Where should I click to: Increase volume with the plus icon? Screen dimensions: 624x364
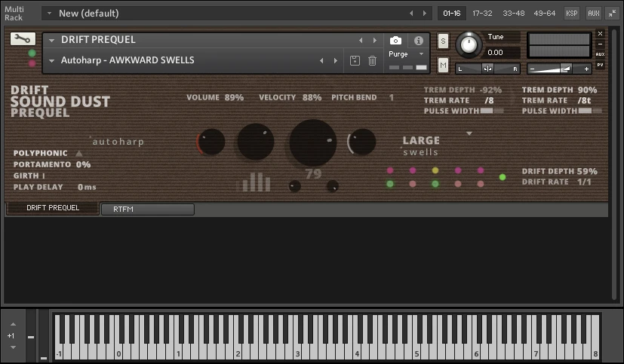pos(586,69)
